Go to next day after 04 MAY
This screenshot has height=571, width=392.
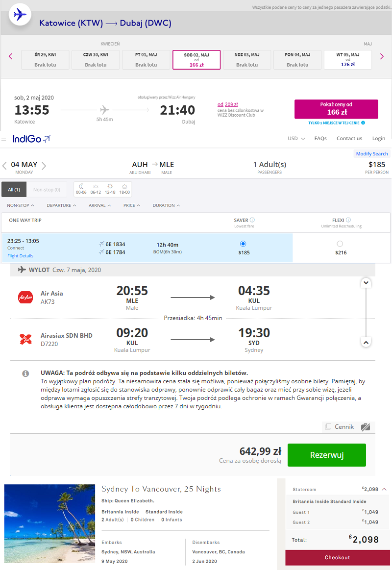coord(44,166)
